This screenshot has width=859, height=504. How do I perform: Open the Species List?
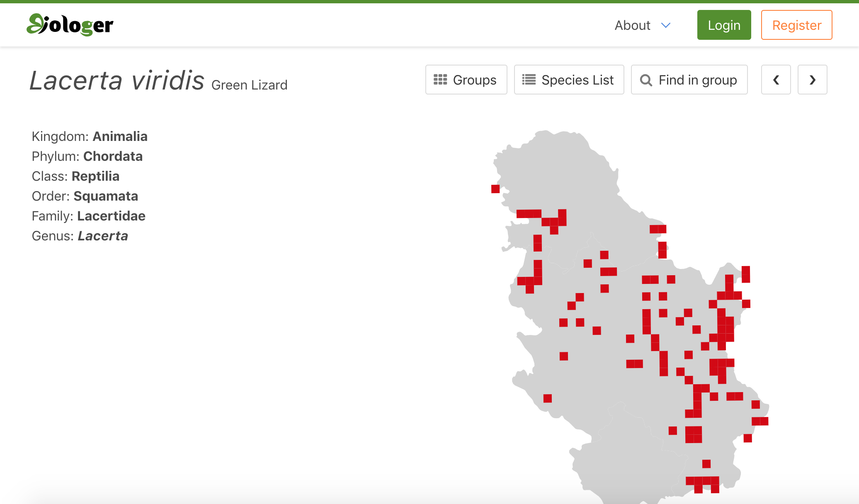[x=569, y=80]
